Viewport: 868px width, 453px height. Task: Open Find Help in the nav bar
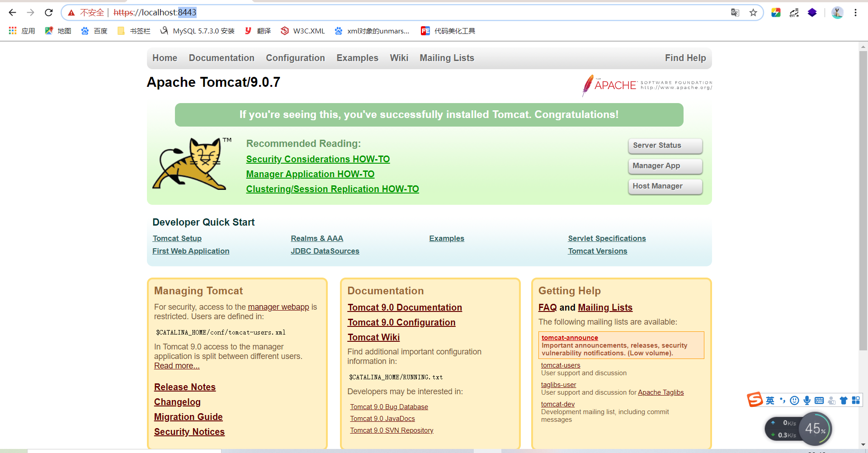[685, 58]
